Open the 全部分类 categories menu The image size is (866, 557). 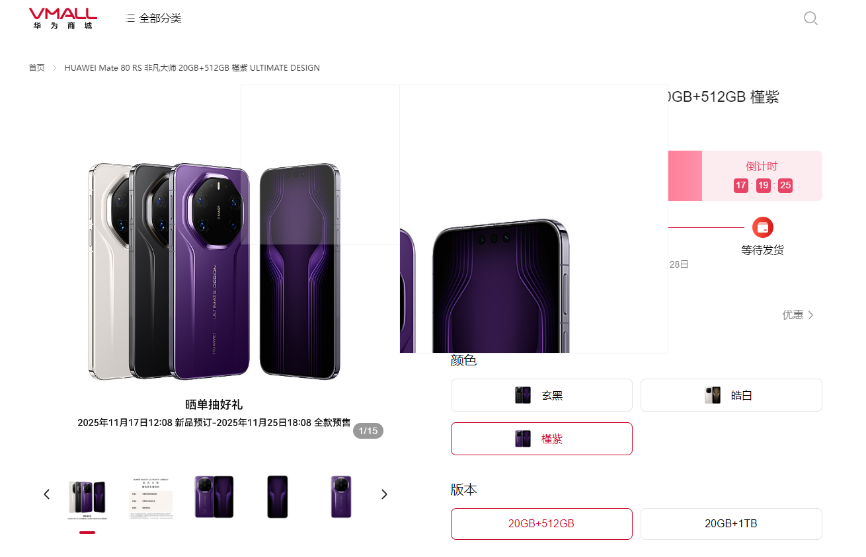[154, 18]
